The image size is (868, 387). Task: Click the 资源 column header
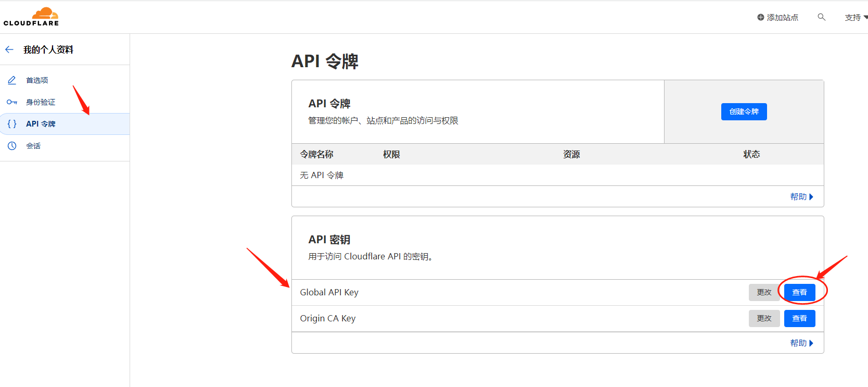point(571,154)
